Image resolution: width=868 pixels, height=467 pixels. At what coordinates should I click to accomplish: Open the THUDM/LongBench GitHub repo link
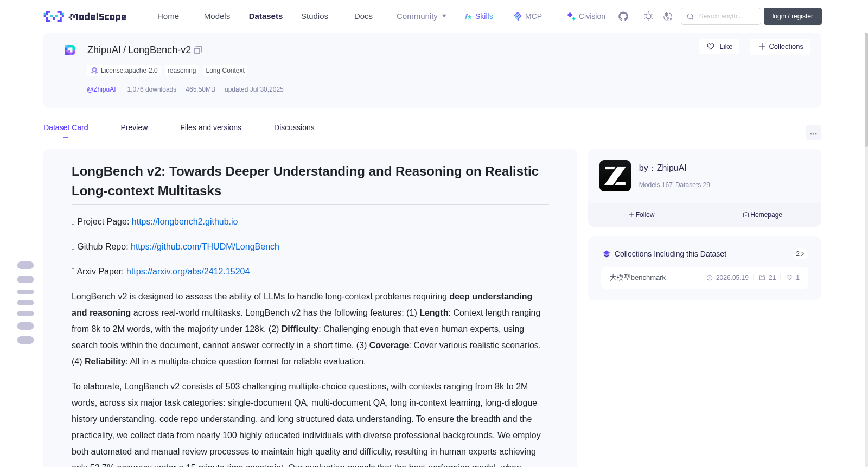point(205,247)
